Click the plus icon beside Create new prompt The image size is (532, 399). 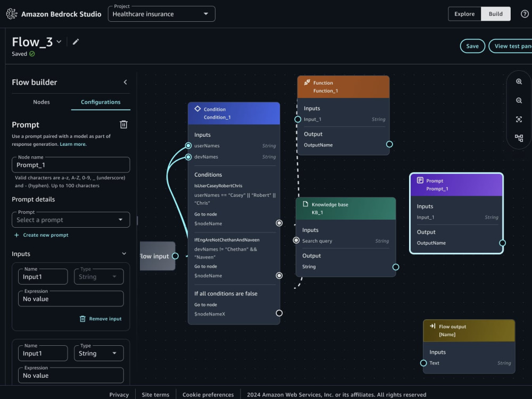tap(16, 235)
